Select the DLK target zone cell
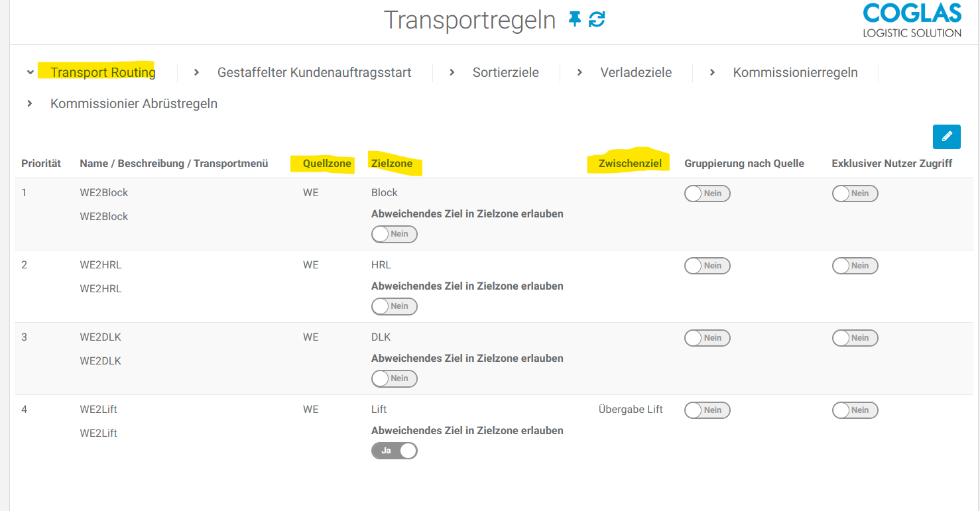 (x=381, y=337)
